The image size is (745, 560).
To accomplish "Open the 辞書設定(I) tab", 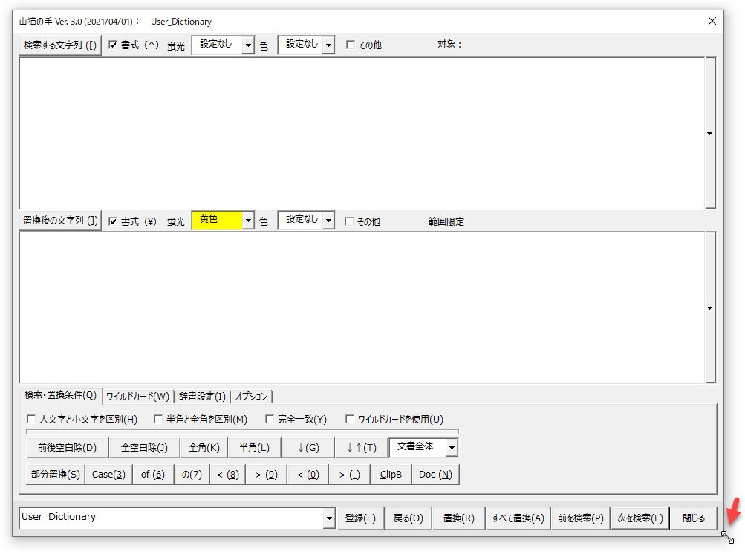I will [202, 396].
